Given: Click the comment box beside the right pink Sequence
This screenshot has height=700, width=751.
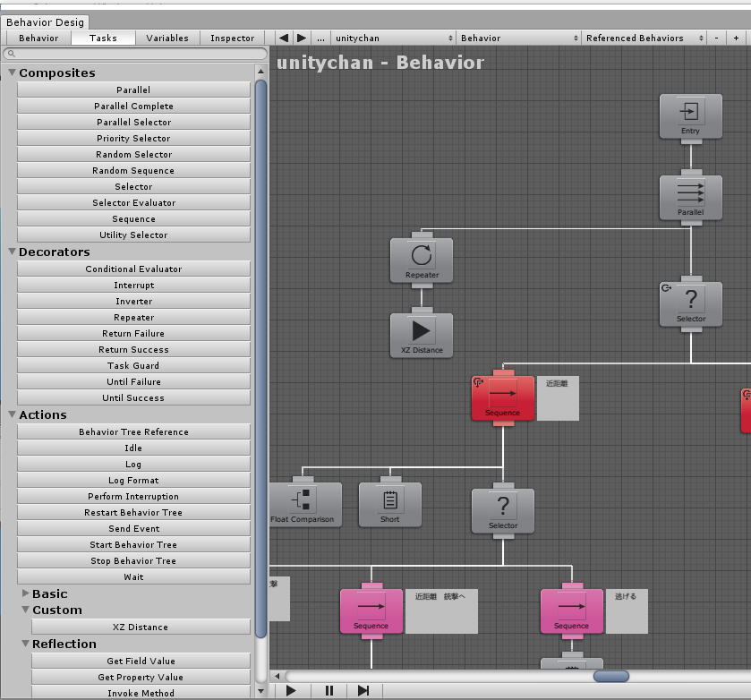Looking at the screenshot, I should pyautogui.click(x=627, y=611).
